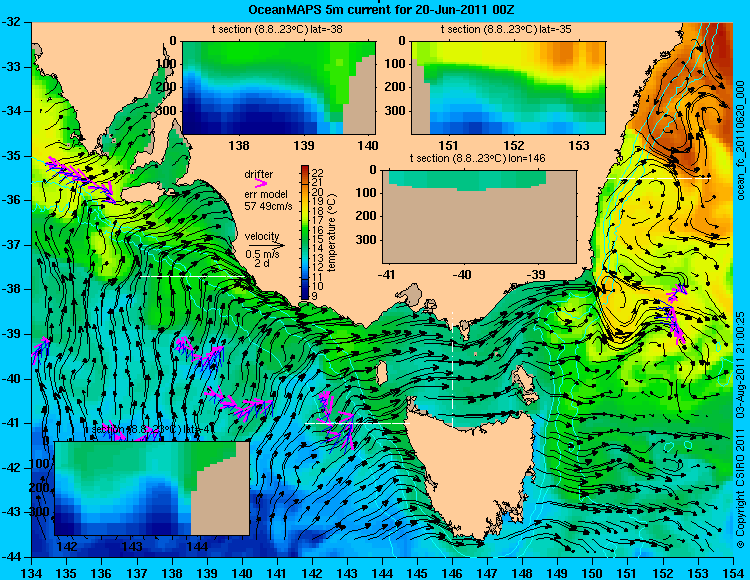Click the 'velocity' legend label
The width and height of the screenshot is (750, 580).
click(262, 236)
